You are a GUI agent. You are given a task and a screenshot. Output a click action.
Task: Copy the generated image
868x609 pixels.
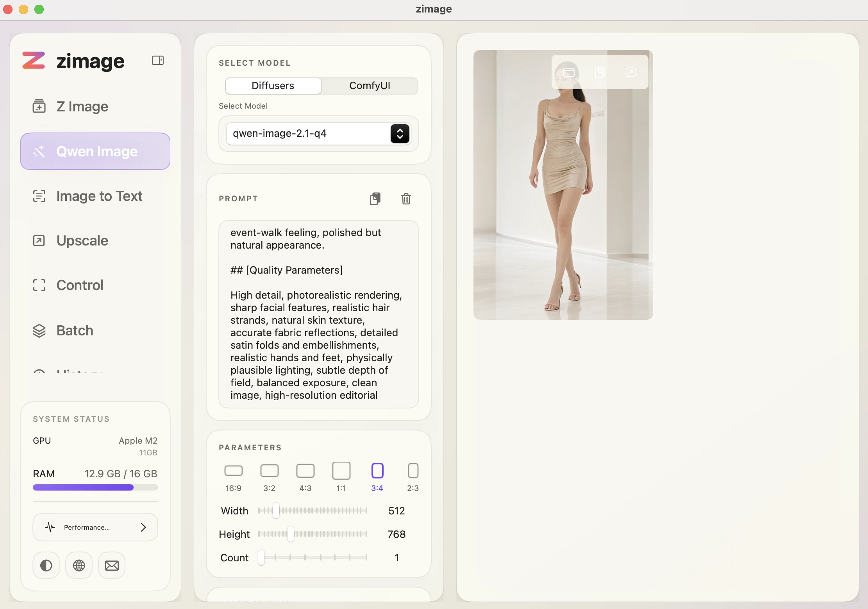coord(600,72)
